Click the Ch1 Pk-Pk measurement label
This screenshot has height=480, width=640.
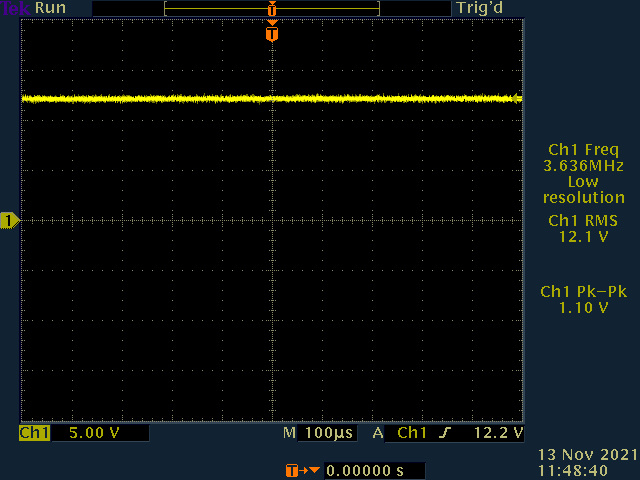coord(583,292)
